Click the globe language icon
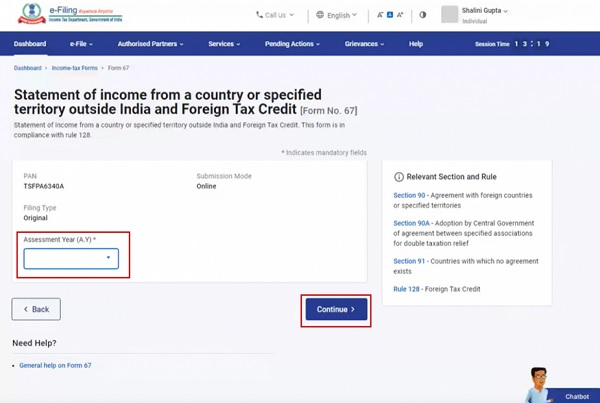Screen dimensions: 600x403 [320, 15]
